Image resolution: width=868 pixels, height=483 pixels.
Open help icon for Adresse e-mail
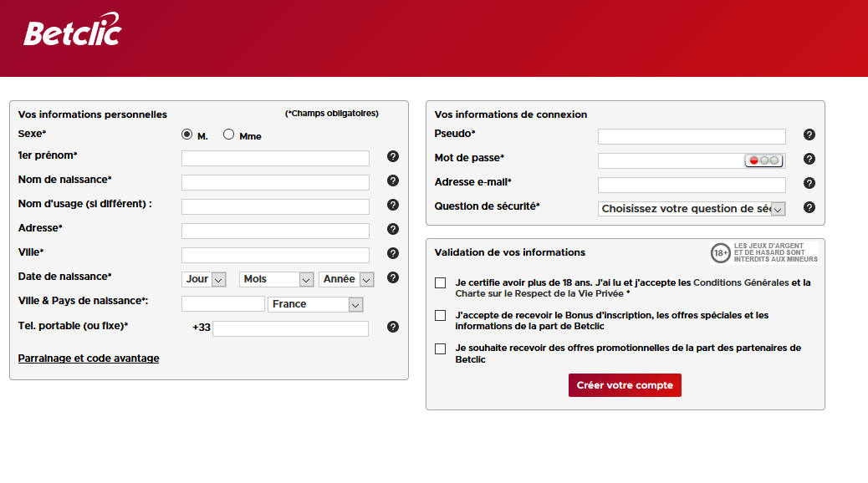[x=809, y=183]
